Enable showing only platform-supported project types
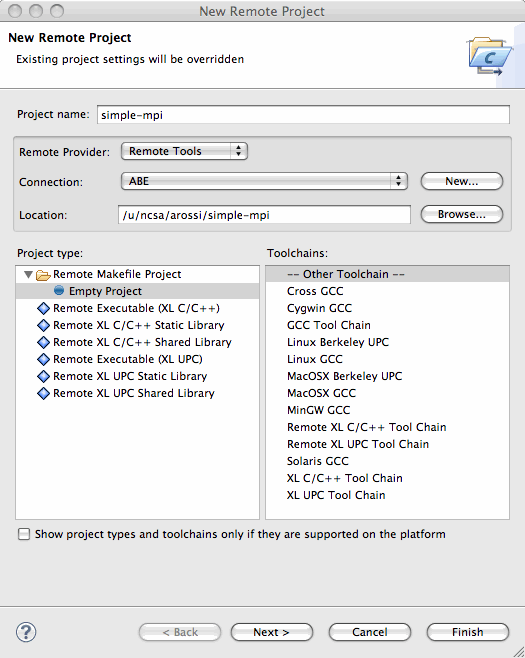The width and height of the screenshot is (525, 658). pyautogui.click(x=24, y=534)
